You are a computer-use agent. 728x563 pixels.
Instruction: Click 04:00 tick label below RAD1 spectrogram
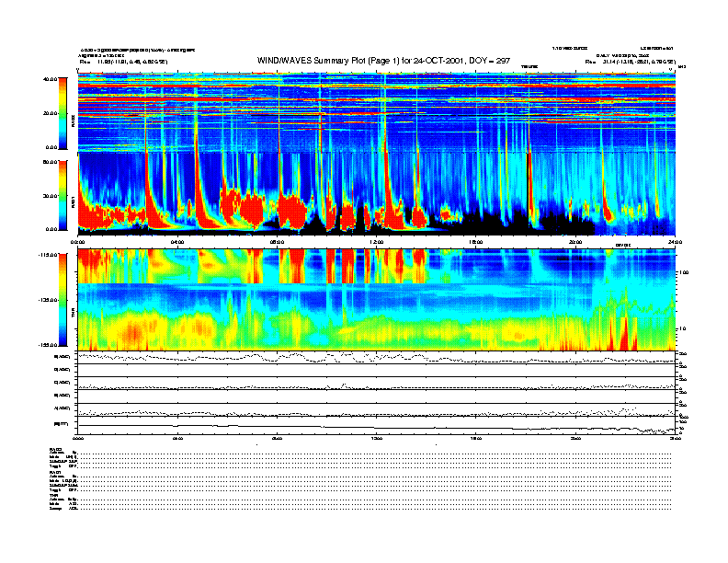pos(177,243)
